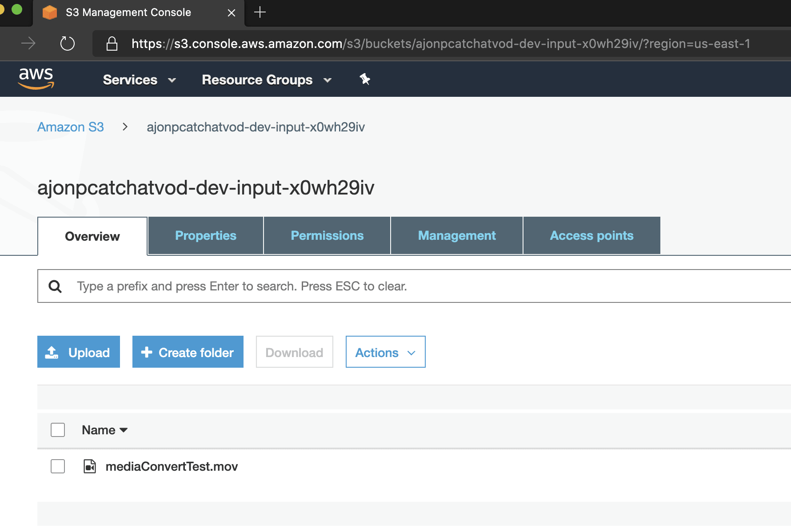
Task: Click the browser URL address bar
Action: pyautogui.click(x=441, y=44)
